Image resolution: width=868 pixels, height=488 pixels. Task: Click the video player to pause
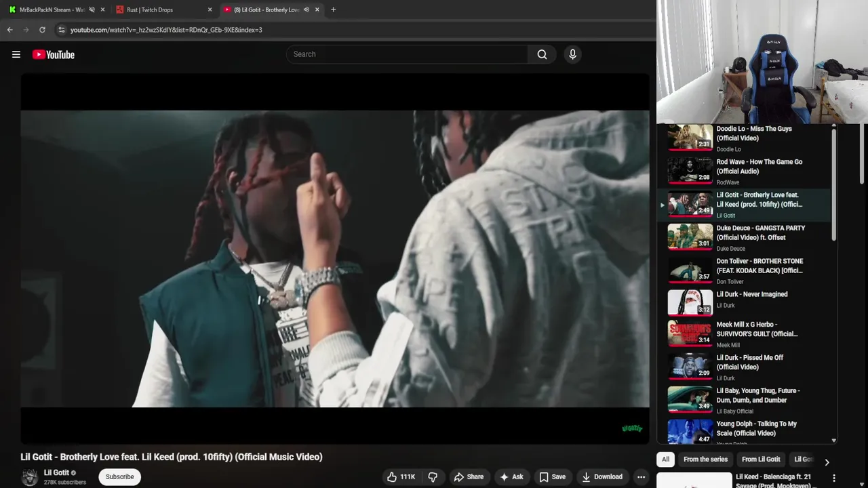[x=335, y=258]
